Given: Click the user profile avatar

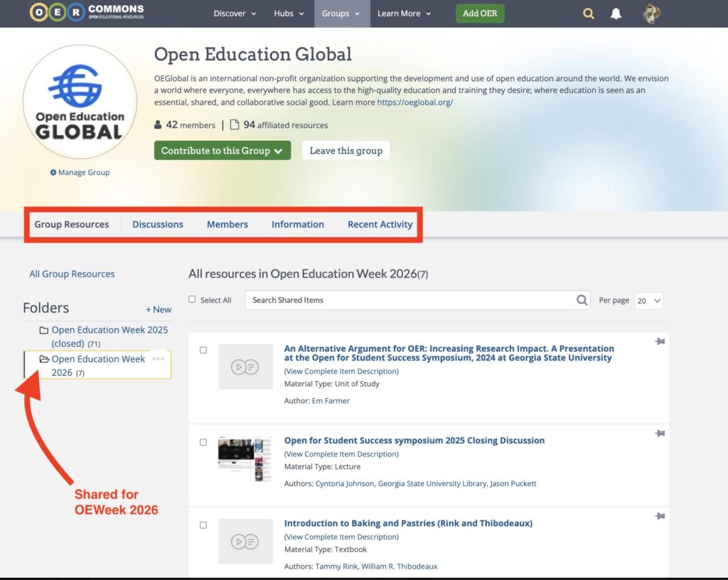Looking at the screenshot, I should point(651,14).
